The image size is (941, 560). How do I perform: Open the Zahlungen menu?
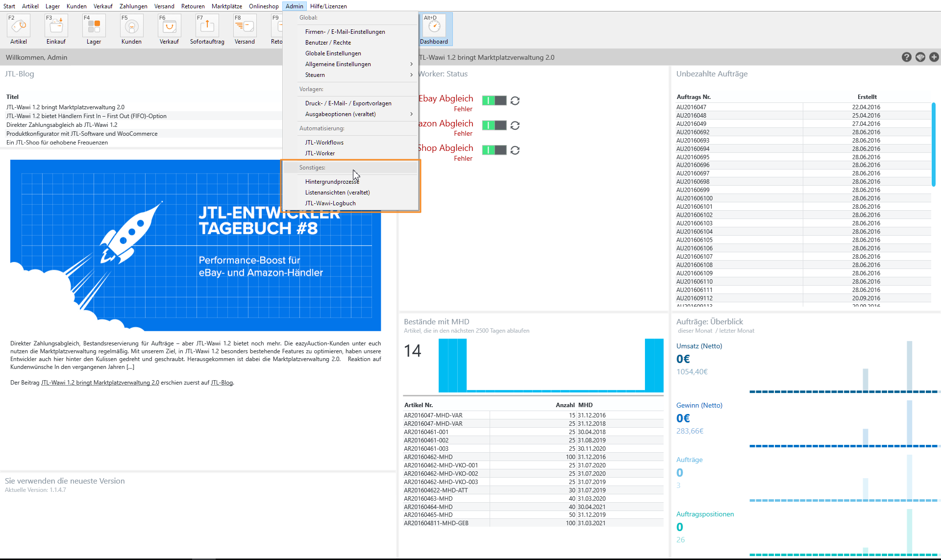tap(133, 6)
